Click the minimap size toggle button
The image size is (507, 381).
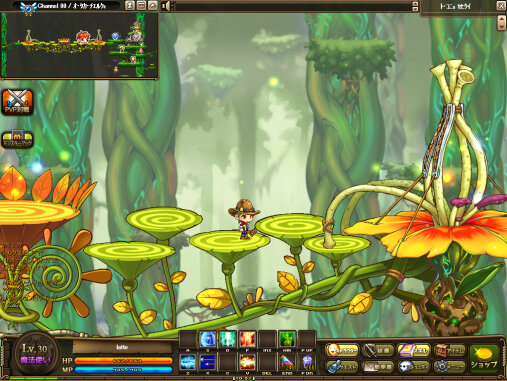coord(141,5)
